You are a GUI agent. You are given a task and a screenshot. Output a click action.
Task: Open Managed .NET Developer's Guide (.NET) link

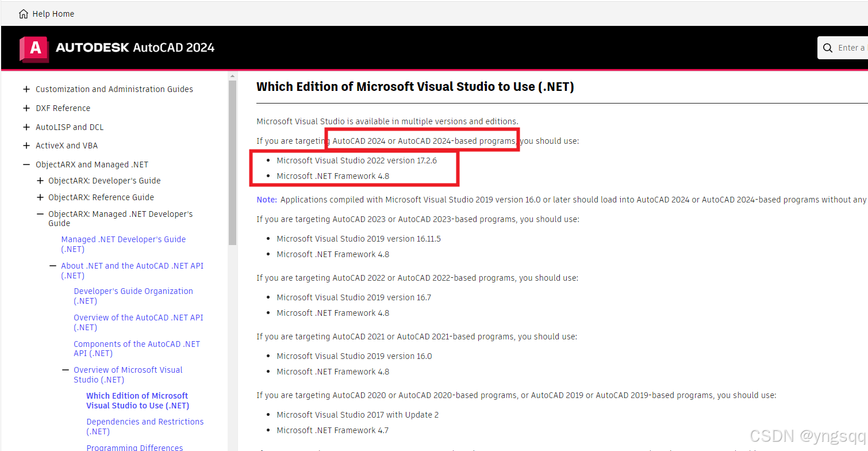[124, 244]
